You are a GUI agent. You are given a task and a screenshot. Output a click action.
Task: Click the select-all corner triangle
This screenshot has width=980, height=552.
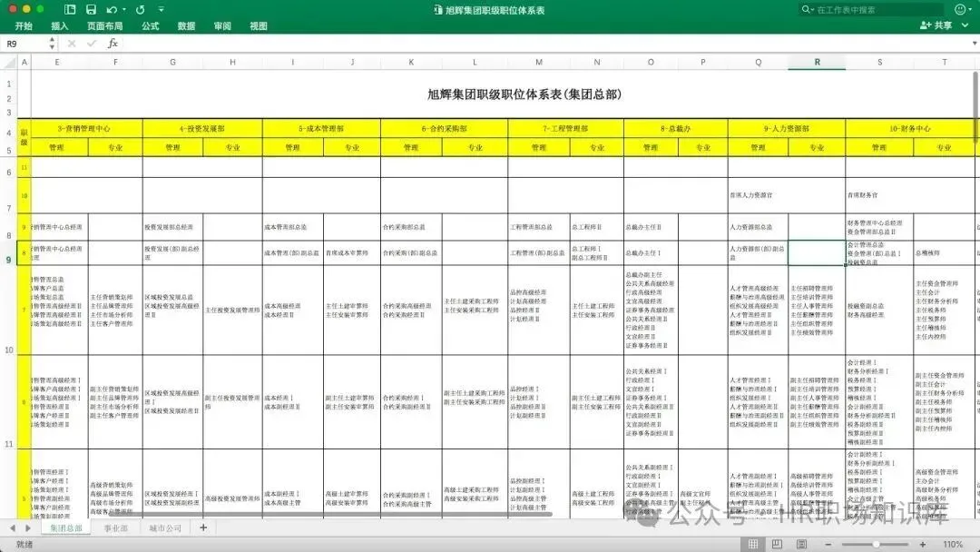click(9, 62)
